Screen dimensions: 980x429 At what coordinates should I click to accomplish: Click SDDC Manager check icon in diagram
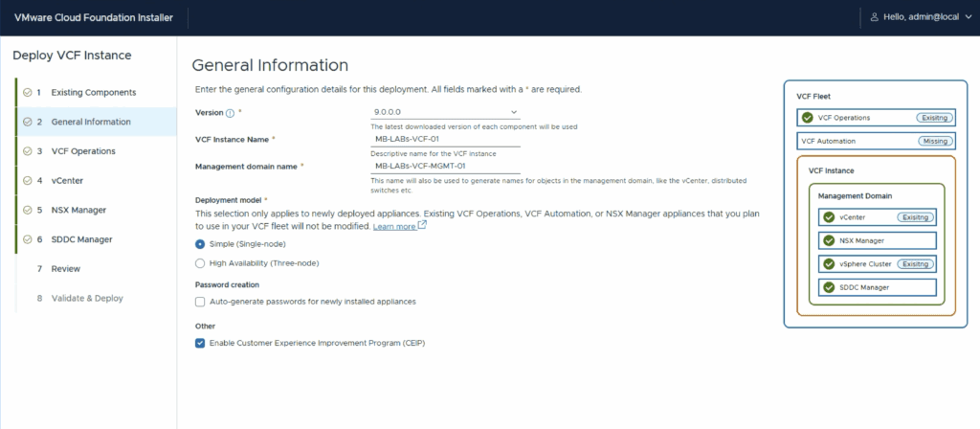pos(829,286)
